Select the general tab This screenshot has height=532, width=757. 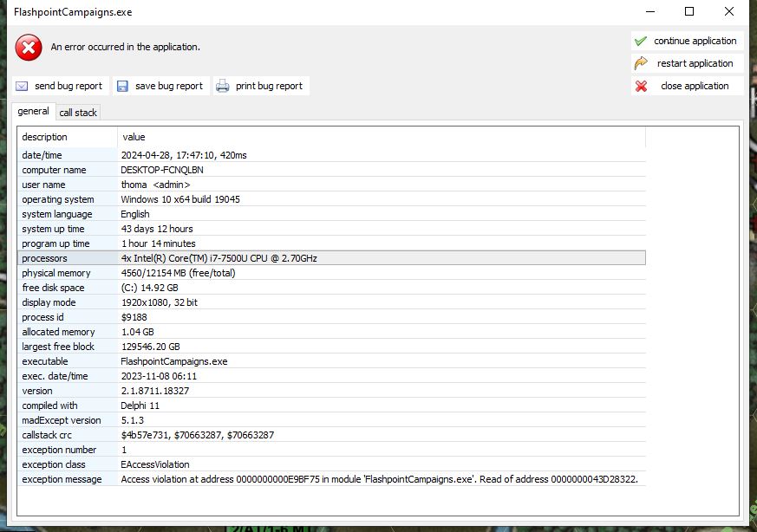33,112
